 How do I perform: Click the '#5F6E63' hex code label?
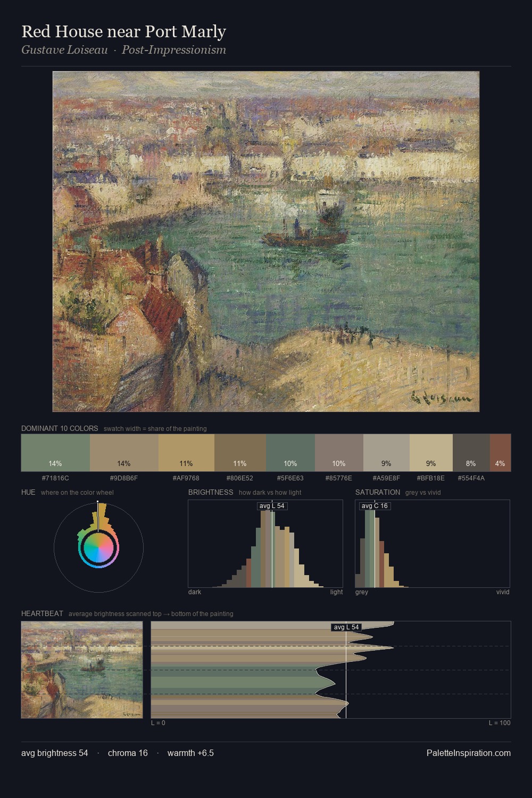290,478
